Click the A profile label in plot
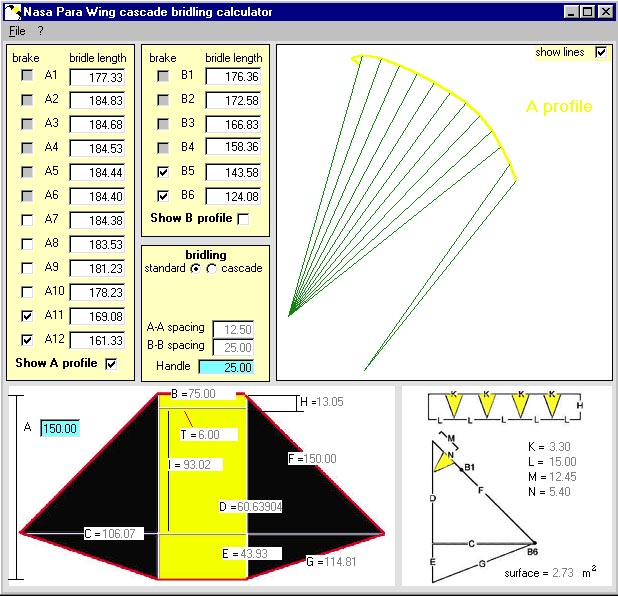The height and width of the screenshot is (596, 618). point(559,106)
